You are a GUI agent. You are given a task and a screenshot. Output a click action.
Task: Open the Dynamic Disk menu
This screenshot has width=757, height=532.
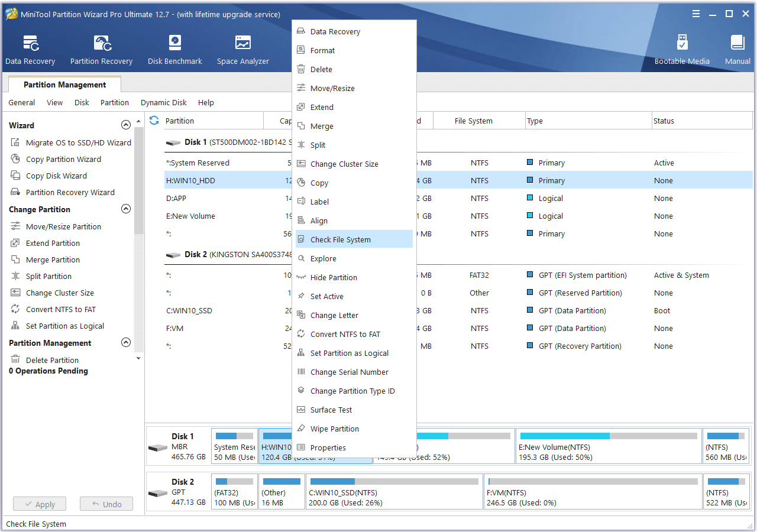(x=164, y=103)
